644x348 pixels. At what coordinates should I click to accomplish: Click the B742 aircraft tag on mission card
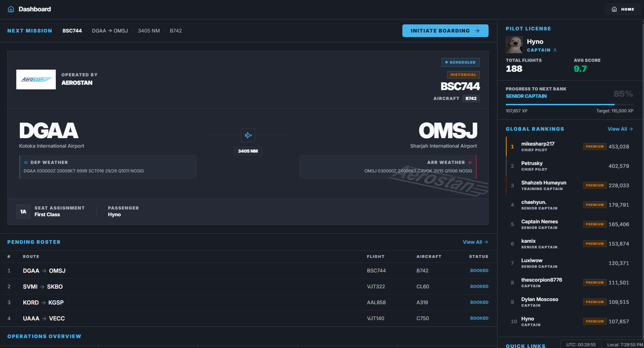471,99
